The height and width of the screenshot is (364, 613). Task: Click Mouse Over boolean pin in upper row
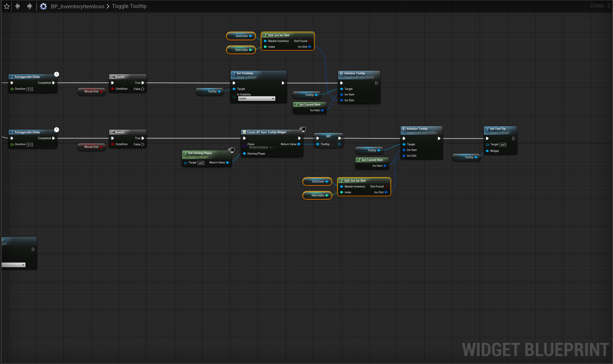[101, 91]
